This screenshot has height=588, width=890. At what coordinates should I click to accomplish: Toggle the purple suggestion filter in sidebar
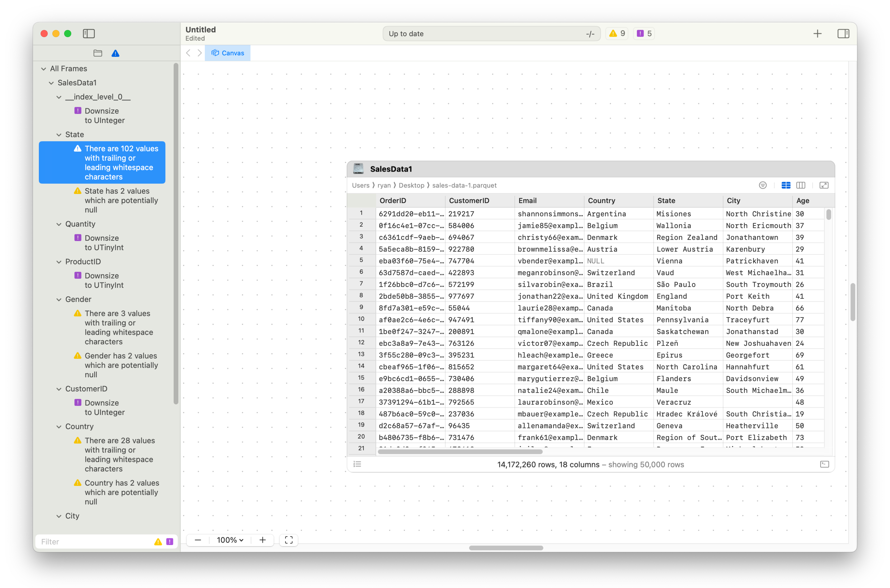pyautogui.click(x=170, y=542)
